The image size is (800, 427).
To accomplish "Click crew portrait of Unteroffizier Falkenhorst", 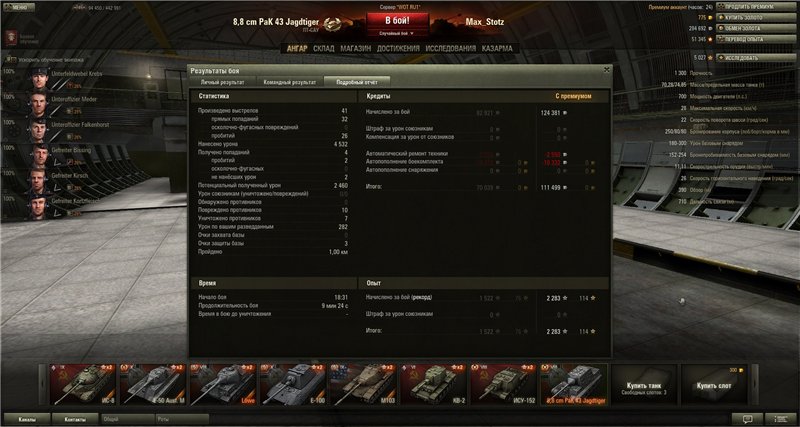I will point(39,129).
